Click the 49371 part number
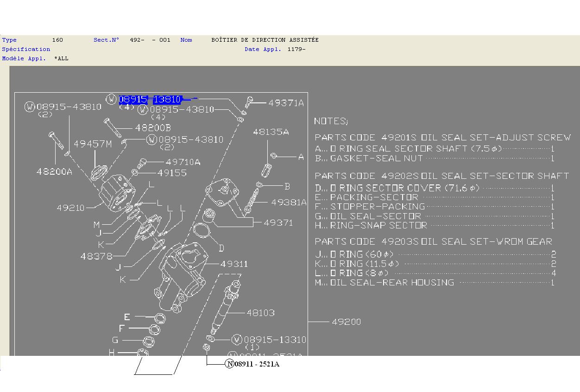The height and width of the screenshot is (392, 580). tap(278, 222)
